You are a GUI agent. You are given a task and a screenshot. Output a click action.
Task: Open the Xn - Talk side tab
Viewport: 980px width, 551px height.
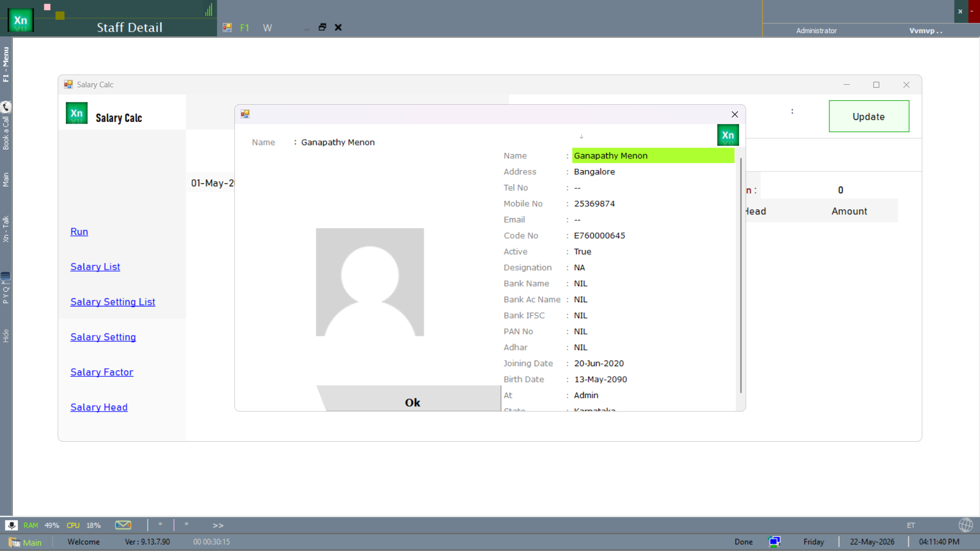click(x=6, y=229)
